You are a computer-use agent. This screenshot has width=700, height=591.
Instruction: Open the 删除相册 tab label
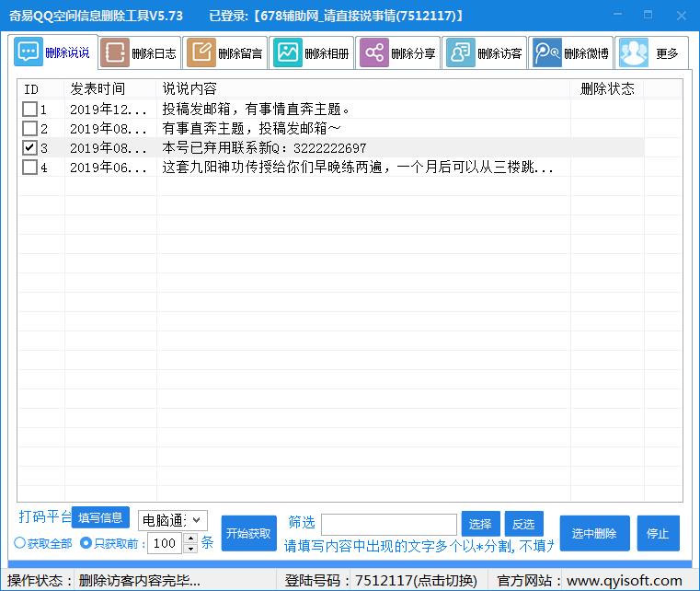(327, 53)
